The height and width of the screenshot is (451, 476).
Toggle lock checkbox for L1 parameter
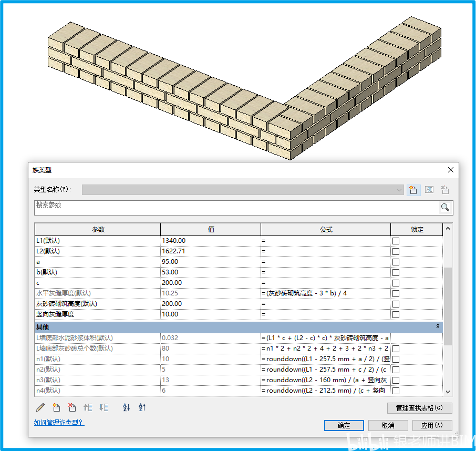pyautogui.click(x=396, y=241)
